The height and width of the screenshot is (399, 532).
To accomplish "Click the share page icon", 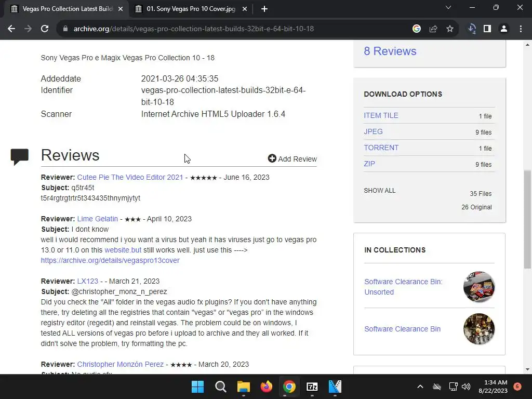I will click(x=433, y=29).
